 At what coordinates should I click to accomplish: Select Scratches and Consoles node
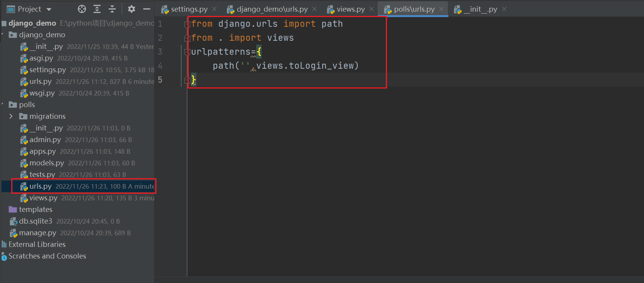(x=47, y=256)
